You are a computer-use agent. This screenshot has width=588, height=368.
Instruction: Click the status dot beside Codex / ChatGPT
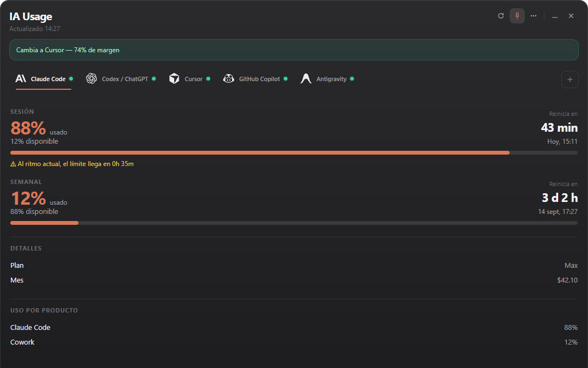click(x=154, y=79)
